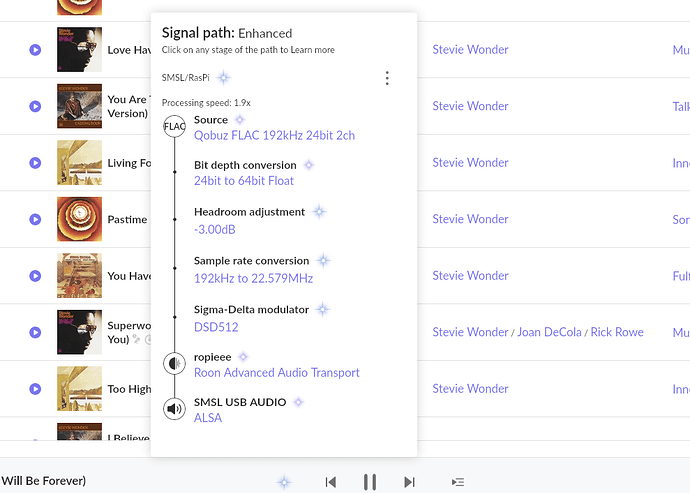Click the Bit depth conversion label

click(x=245, y=165)
